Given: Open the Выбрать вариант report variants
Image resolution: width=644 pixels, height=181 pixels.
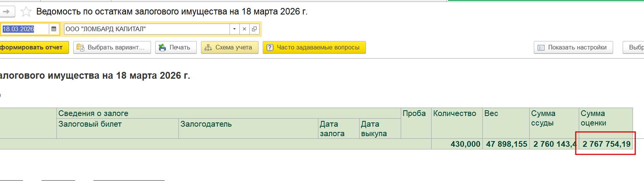Looking at the screenshot, I should [112, 48].
